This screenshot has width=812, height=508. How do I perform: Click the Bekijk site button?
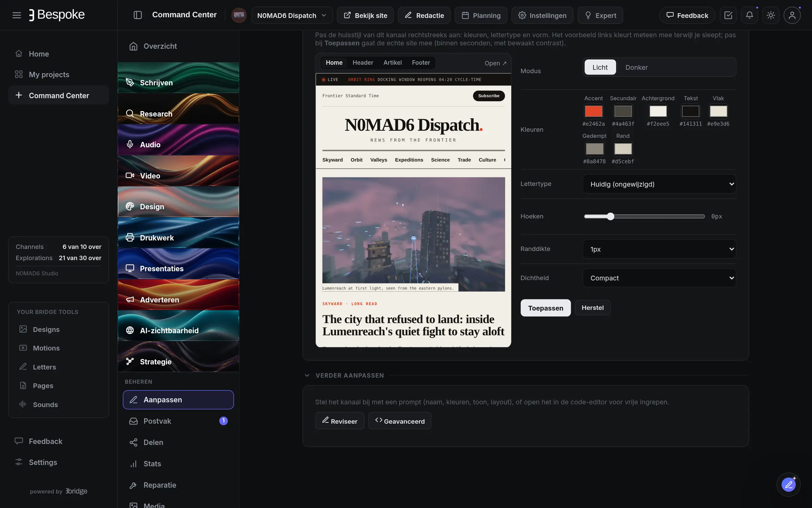click(x=365, y=15)
